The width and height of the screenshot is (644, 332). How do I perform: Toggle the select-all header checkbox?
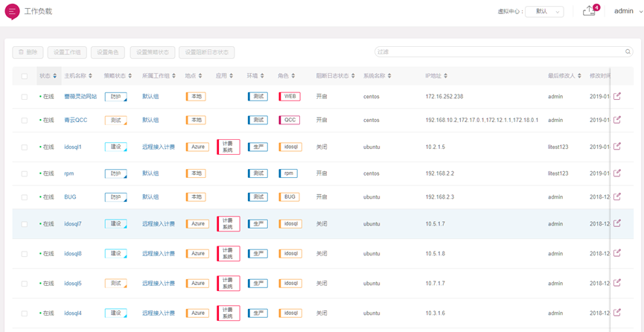25,76
